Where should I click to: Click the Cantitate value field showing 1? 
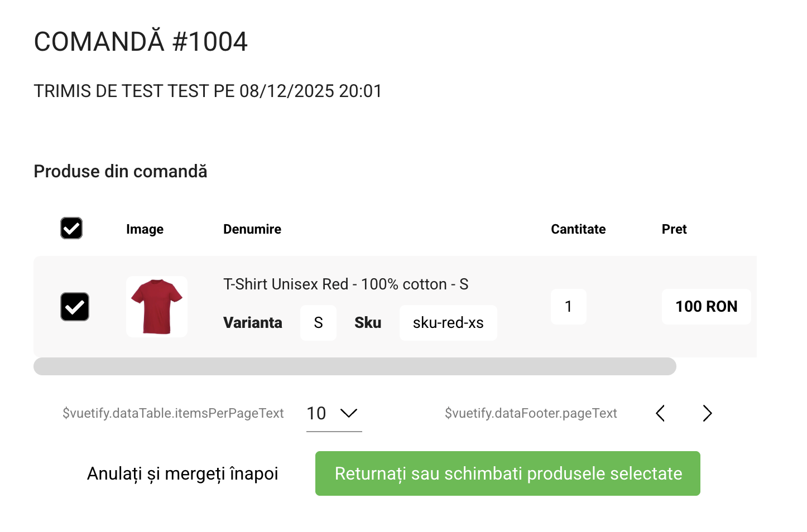568,307
